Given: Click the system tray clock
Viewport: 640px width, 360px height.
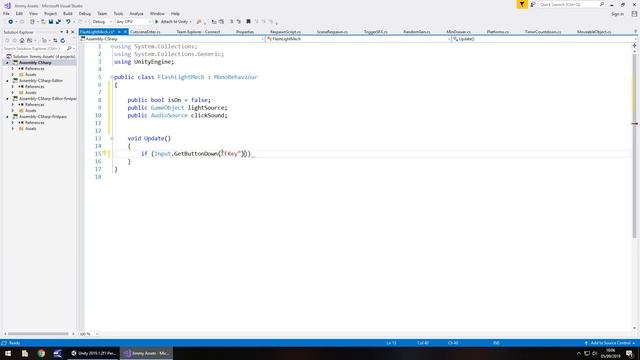Looking at the screenshot, I should point(610,353).
